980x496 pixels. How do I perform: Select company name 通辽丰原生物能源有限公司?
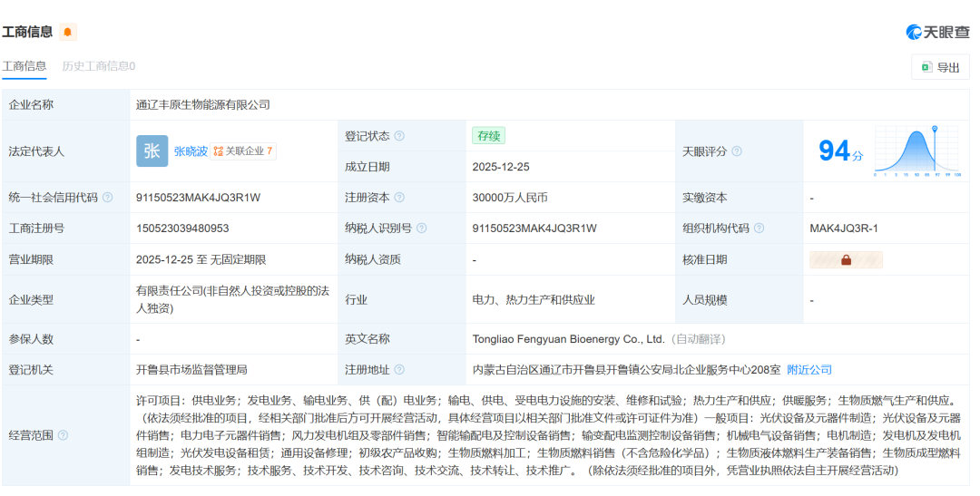coord(203,105)
